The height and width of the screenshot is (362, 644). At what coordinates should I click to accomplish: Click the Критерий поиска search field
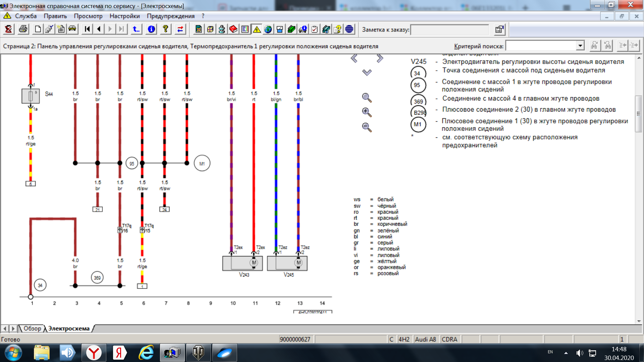pos(541,46)
